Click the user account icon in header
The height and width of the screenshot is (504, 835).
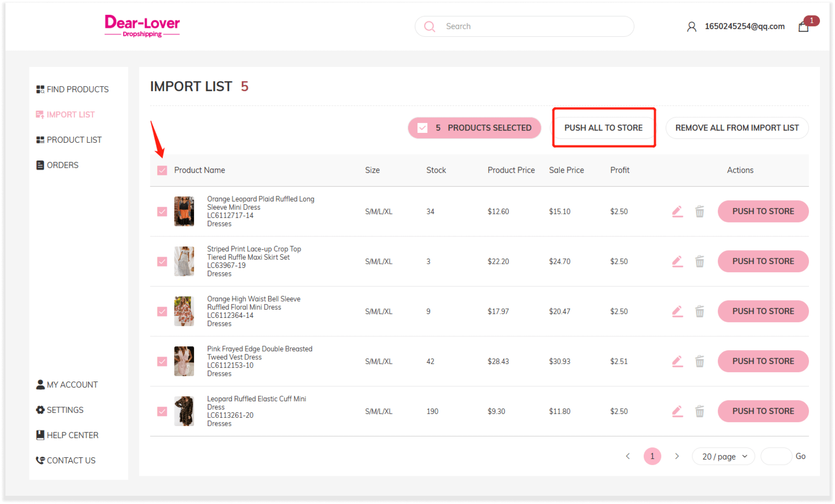[691, 26]
